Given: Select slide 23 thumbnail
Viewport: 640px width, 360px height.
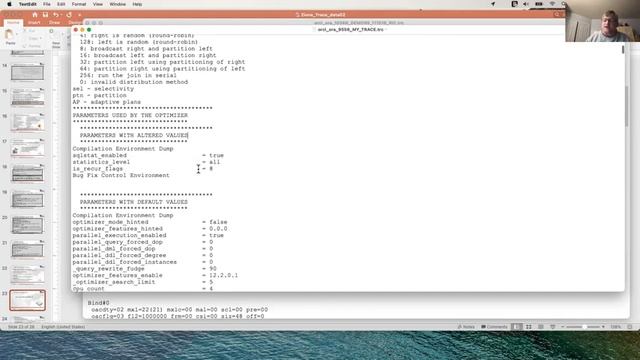Looking at the screenshot, I should (x=27, y=300).
